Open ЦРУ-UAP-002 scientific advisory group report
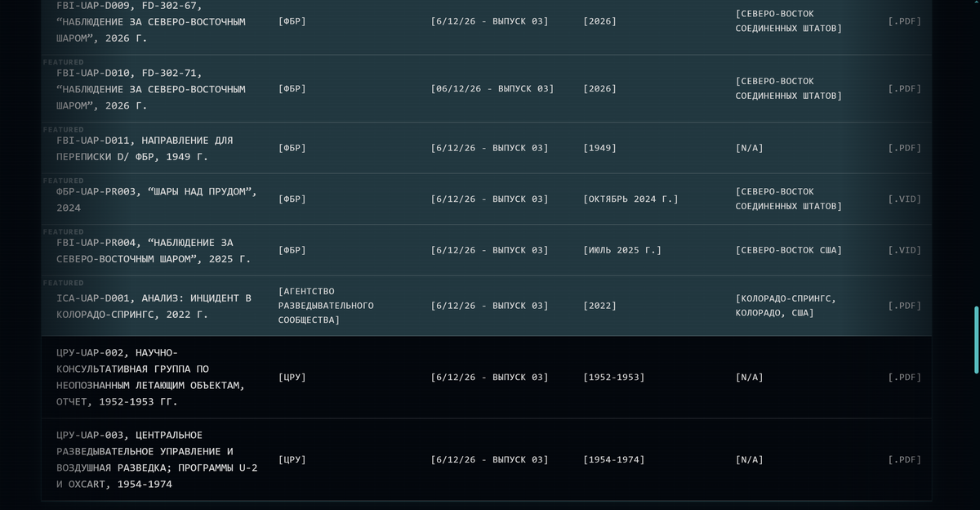Viewport: 980px width, 510px height. pos(151,377)
